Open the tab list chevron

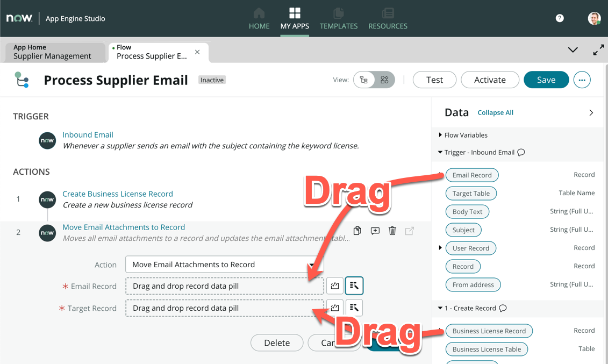tap(573, 50)
